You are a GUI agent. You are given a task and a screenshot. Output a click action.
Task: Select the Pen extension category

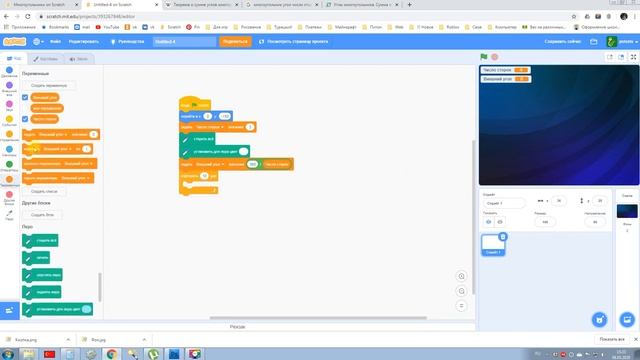point(9,215)
